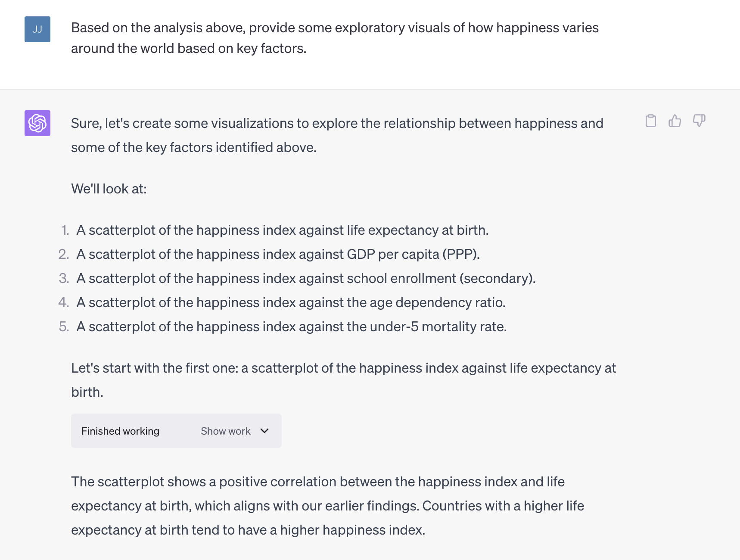740x560 pixels.
Task: Expand the Show work chevron arrow
Action: (x=265, y=431)
